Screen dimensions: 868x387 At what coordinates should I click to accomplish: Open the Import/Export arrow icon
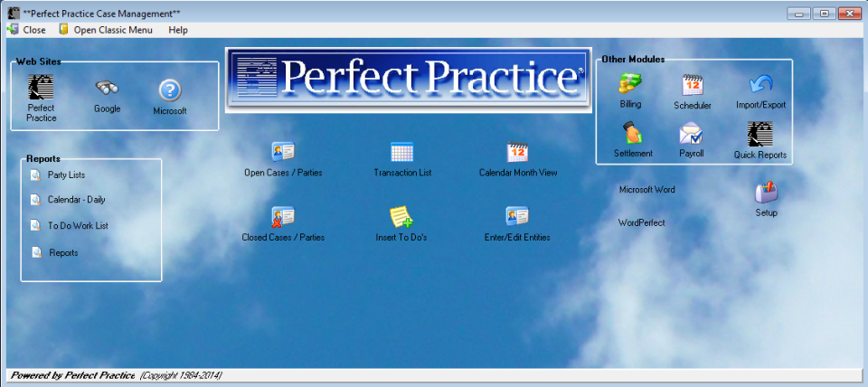click(x=760, y=85)
